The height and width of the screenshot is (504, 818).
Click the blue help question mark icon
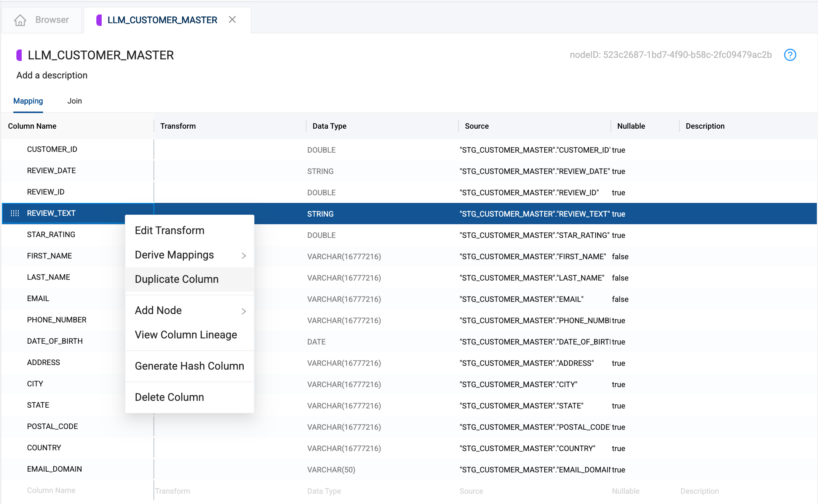[x=790, y=55]
